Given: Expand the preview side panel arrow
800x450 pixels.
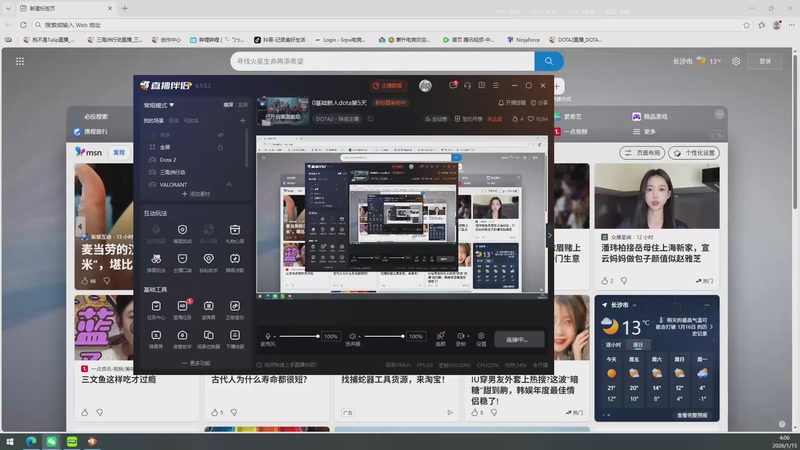Looking at the screenshot, I should (x=549, y=235).
